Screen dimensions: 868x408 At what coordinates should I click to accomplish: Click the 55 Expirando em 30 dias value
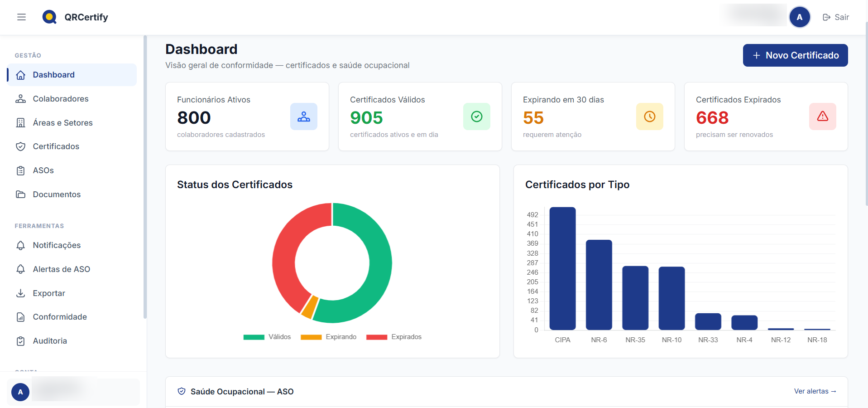533,118
